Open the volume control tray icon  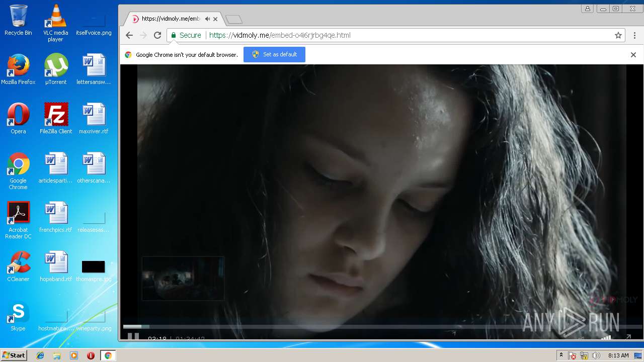click(x=596, y=355)
